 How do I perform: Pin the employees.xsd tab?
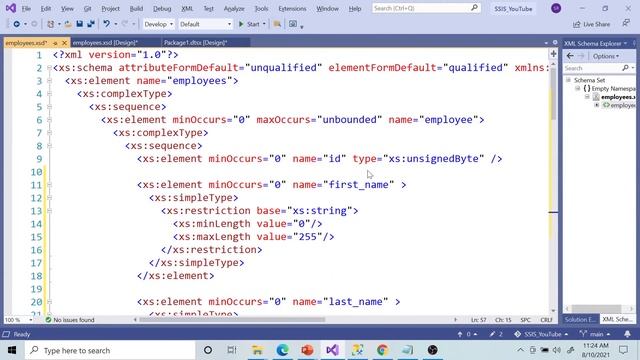click(55, 43)
